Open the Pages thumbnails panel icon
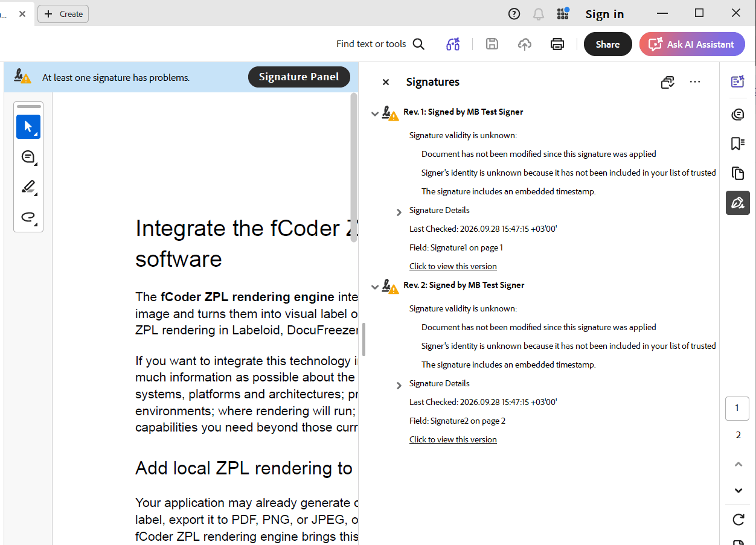The height and width of the screenshot is (545, 756). coord(737,173)
